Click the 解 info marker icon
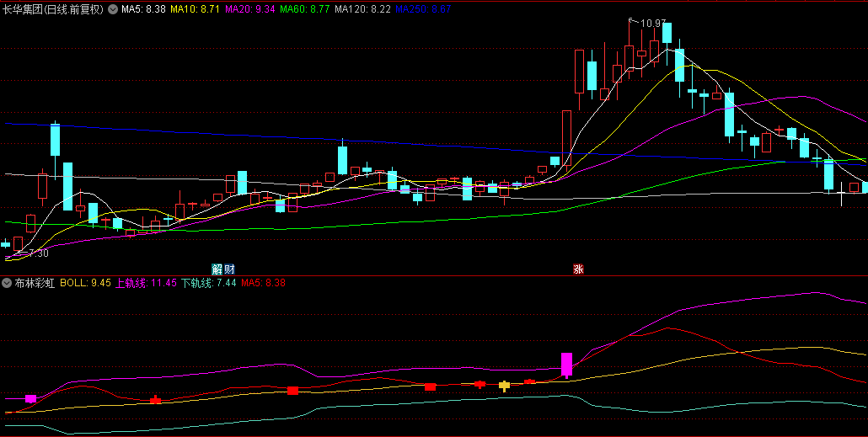Screen dimensions: 868x437 (x=217, y=269)
